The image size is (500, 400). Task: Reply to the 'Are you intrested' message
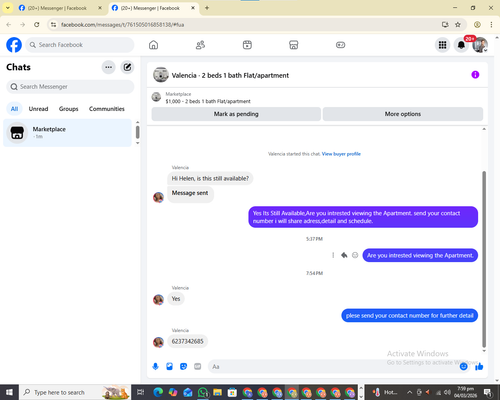[344, 255]
